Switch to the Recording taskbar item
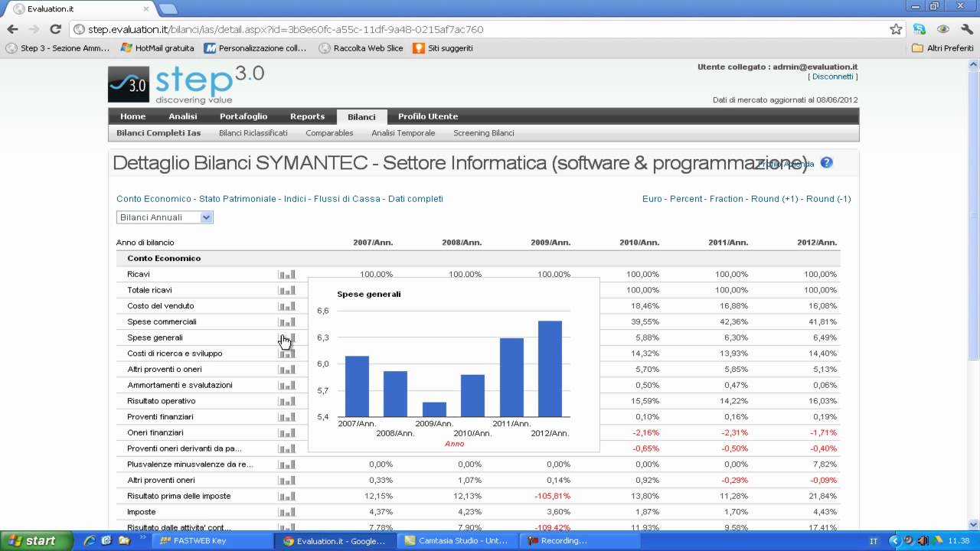980x551 pixels. 580,541
